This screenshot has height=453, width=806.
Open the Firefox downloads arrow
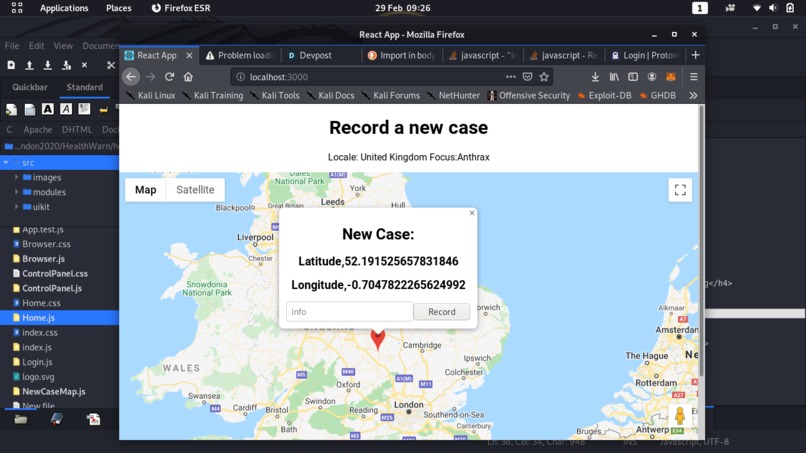[595, 77]
